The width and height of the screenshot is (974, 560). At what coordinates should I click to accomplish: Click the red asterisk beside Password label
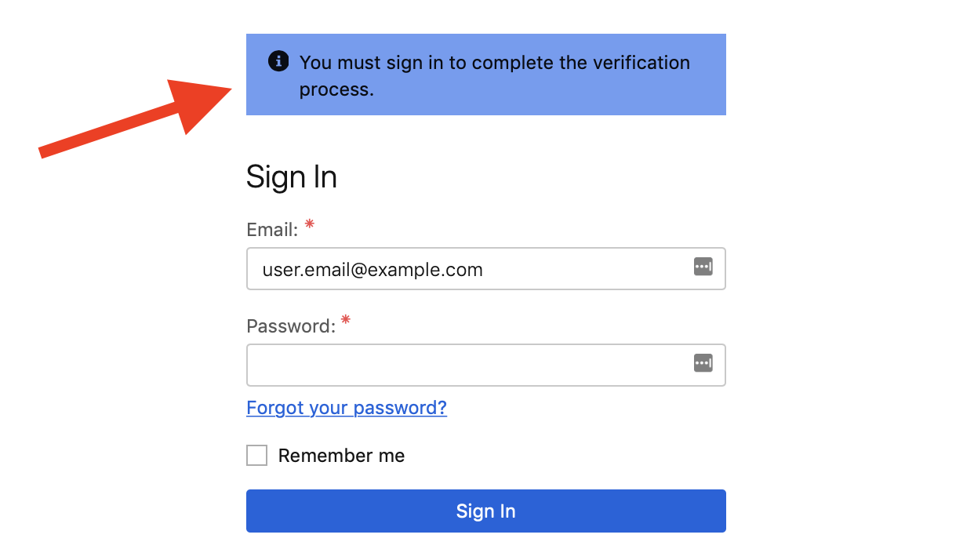click(346, 321)
